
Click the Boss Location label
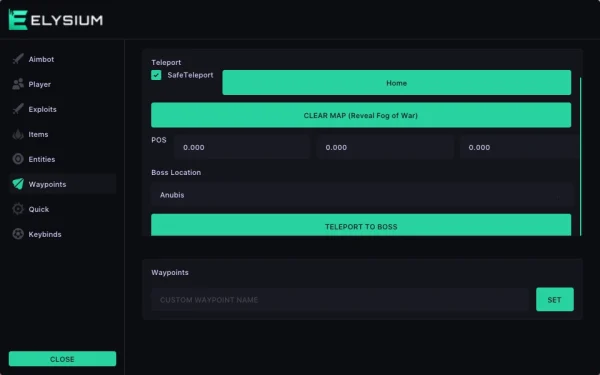[176, 173]
